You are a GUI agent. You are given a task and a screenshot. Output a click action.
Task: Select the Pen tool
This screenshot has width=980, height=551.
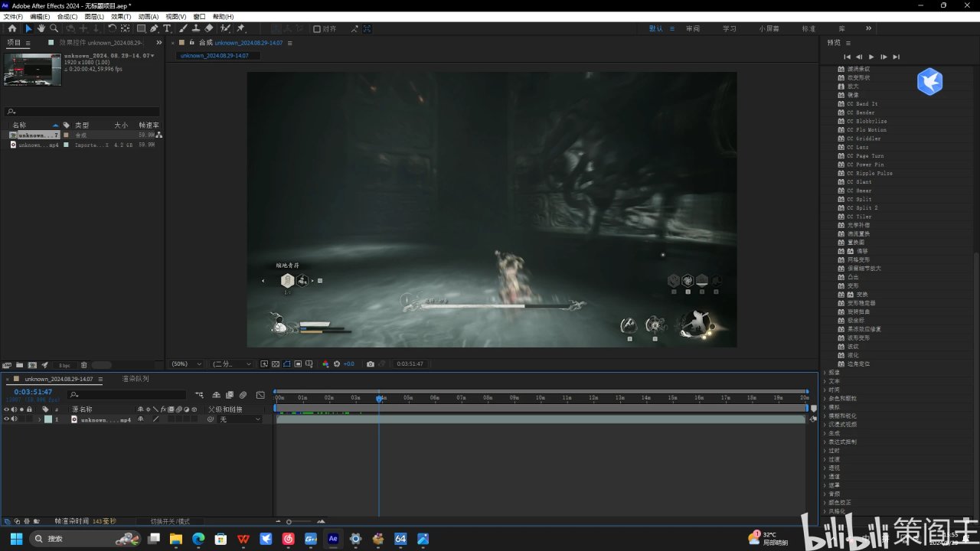point(154,28)
